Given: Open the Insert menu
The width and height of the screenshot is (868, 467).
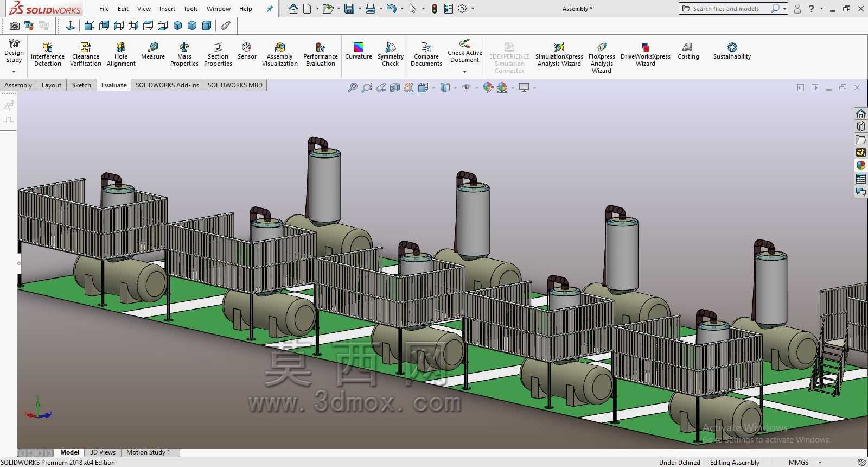Looking at the screenshot, I should click(167, 9).
